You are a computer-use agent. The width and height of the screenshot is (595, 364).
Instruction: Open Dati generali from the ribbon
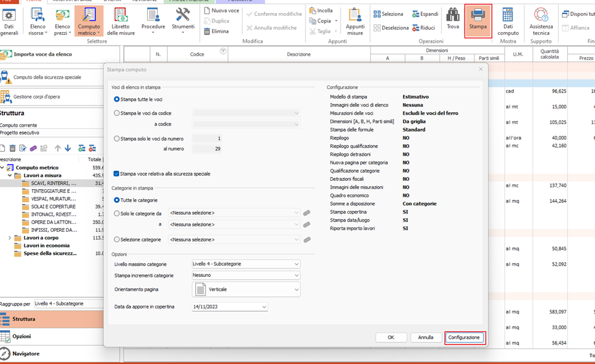9,22
